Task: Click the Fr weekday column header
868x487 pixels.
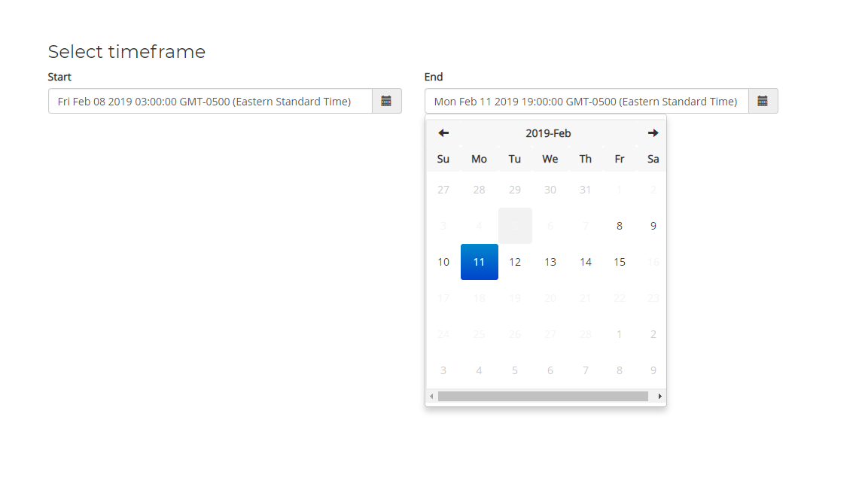Action: coord(620,159)
